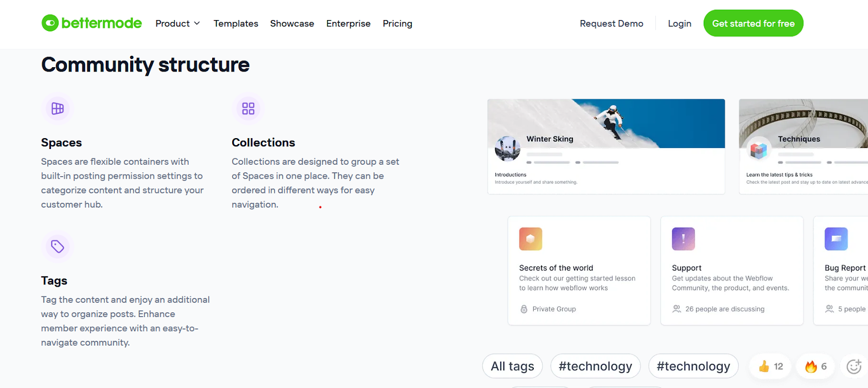Screen dimensions: 868x388
Task: Expand the Product dropdown menu
Action: pos(178,23)
